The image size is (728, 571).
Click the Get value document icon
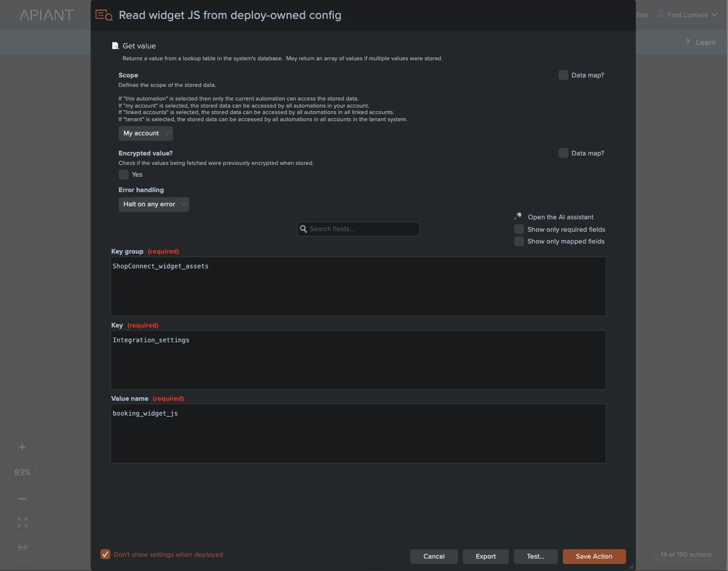115,46
